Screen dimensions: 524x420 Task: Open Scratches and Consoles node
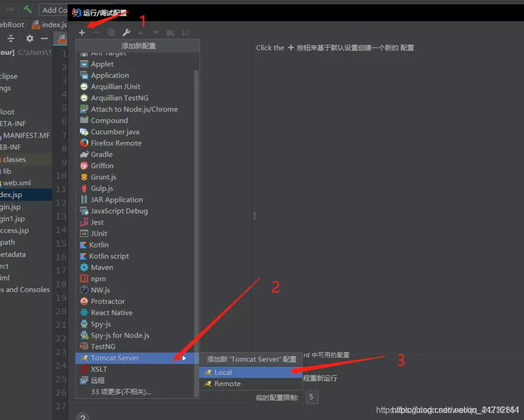coord(26,290)
